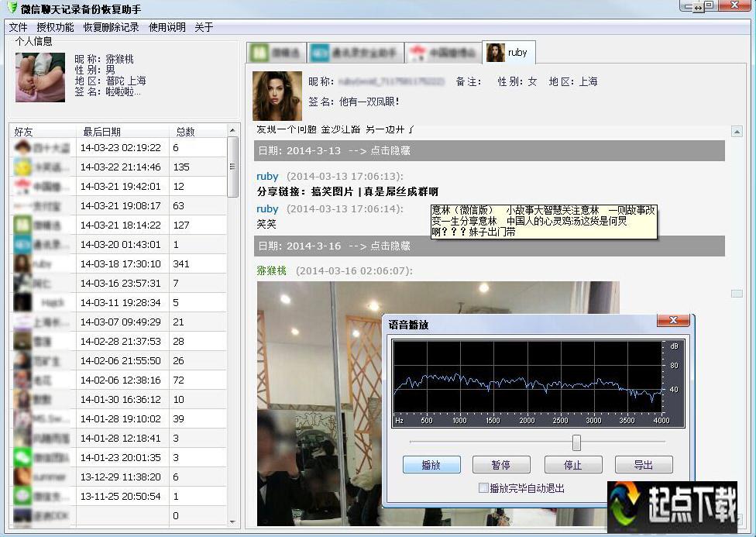Close the 语音播放 dialog

tap(674, 320)
